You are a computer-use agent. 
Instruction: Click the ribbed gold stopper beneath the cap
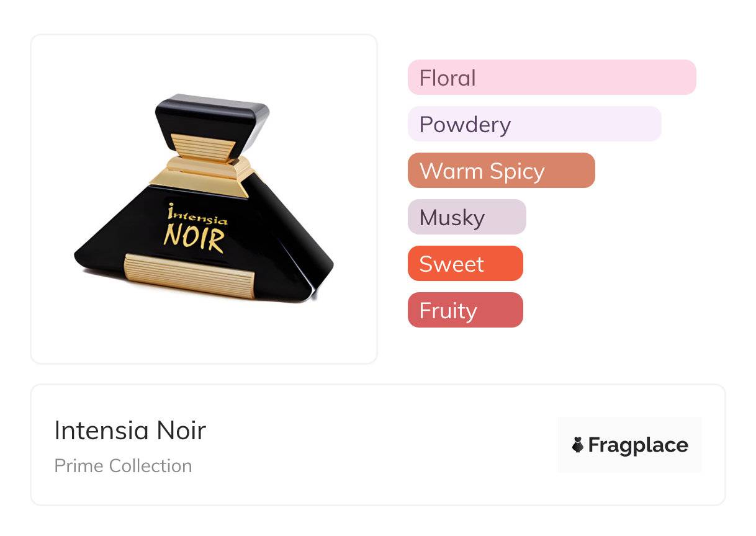[x=202, y=146]
